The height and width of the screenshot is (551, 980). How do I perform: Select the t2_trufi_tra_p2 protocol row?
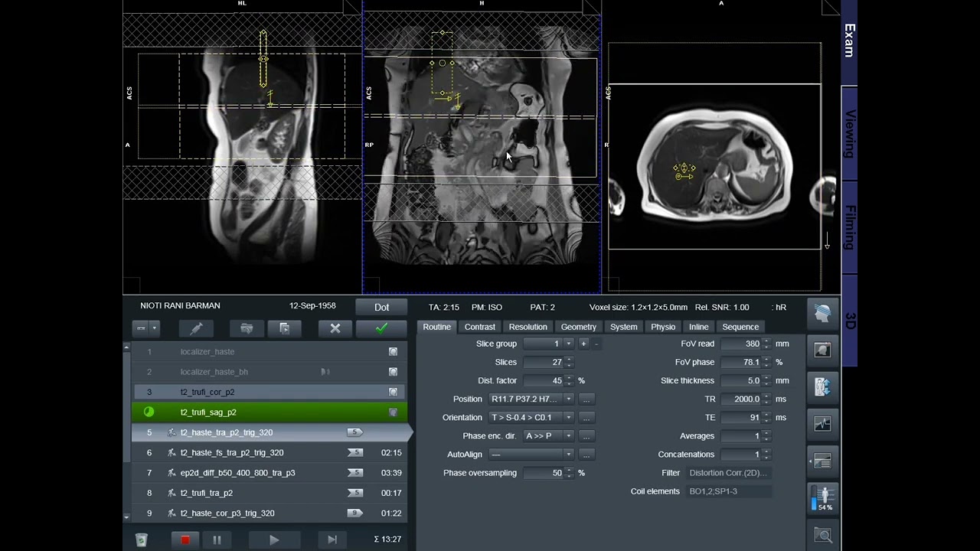270,493
